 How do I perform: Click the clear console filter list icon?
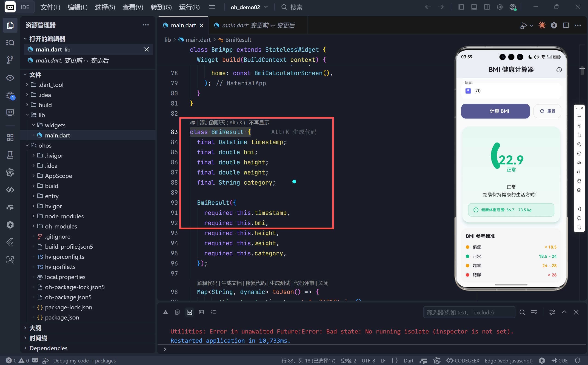[x=534, y=312]
